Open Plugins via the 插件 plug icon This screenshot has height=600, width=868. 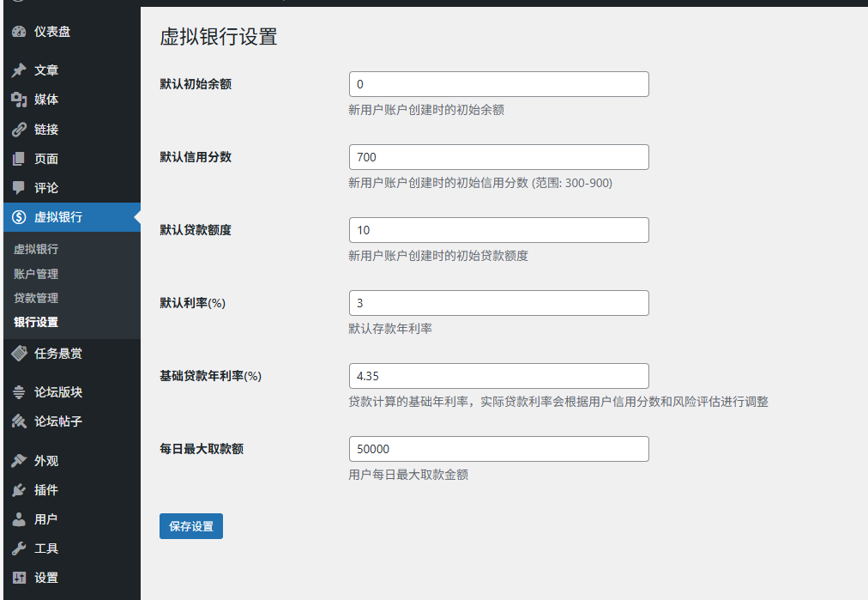19,490
